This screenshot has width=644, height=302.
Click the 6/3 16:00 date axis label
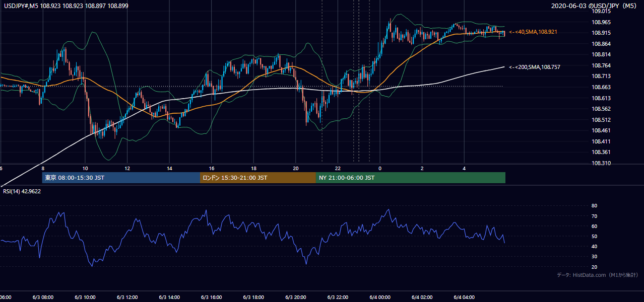[212, 297]
